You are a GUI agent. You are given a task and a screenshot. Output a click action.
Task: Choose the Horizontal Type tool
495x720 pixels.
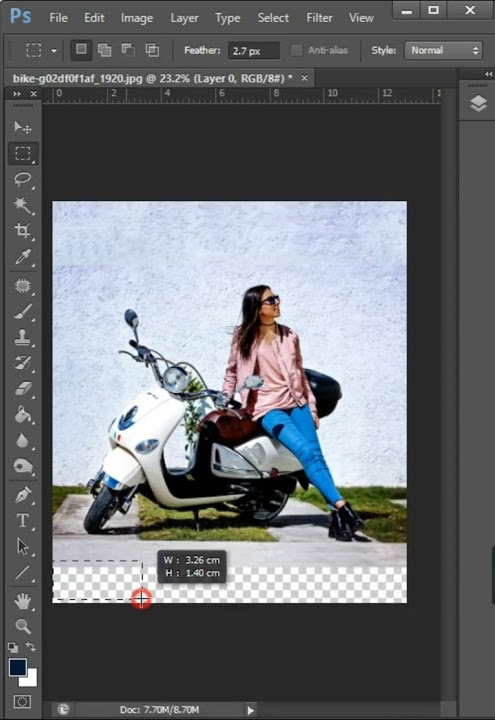pos(22,520)
